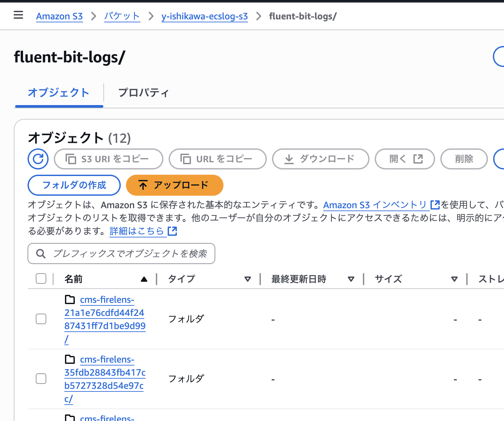This screenshot has width=504, height=421.
Task: Click URL をコピー button
Action: click(x=218, y=159)
